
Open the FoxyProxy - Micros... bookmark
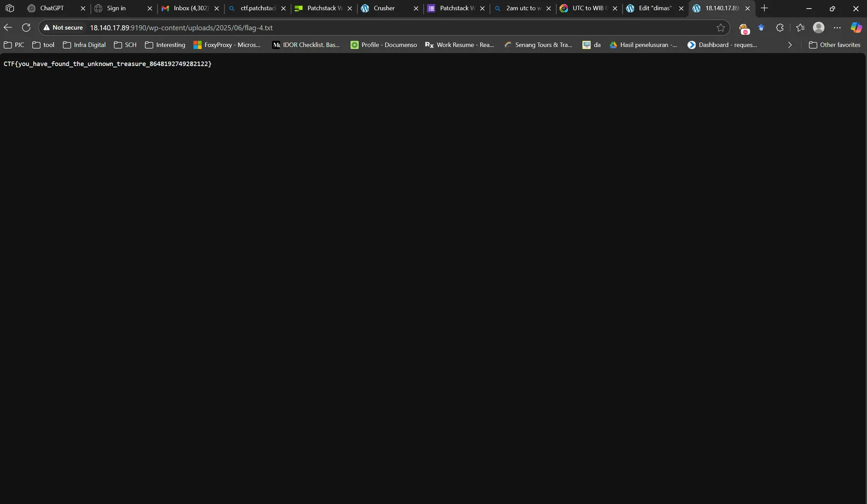[227, 45]
